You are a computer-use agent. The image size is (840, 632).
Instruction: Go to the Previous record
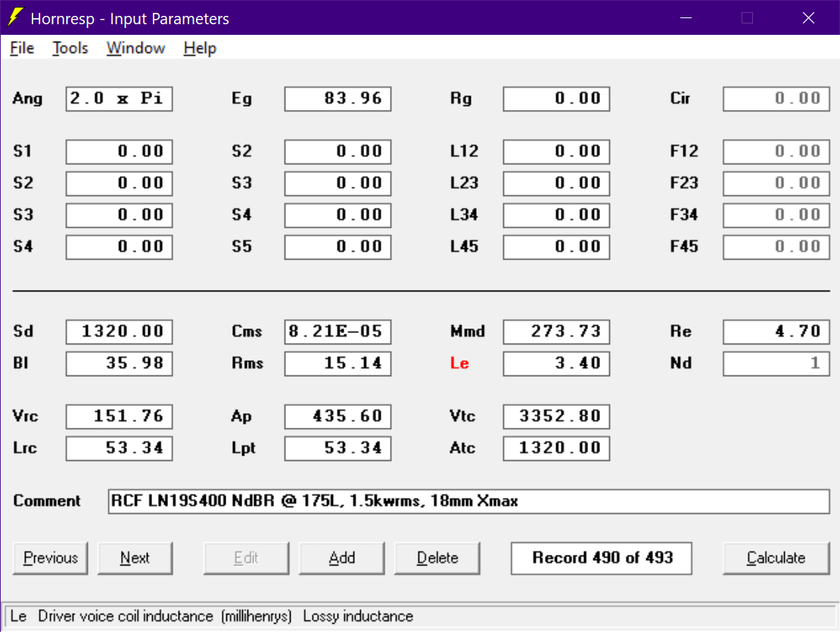click(x=51, y=558)
